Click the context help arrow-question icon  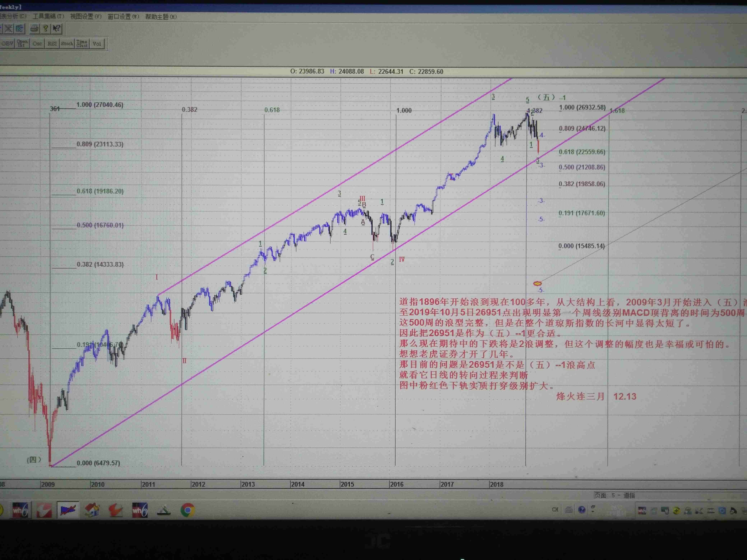pos(57,28)
